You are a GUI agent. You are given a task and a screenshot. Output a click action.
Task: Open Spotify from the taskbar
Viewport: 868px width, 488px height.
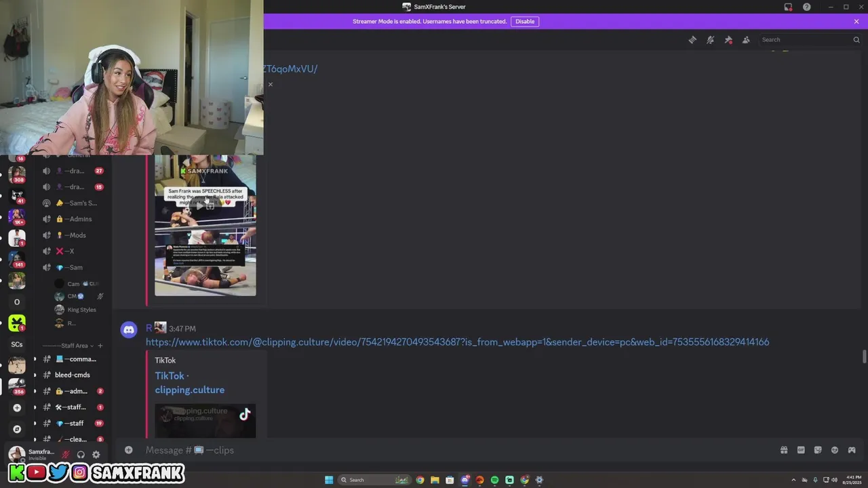click(x=494, y=480)
